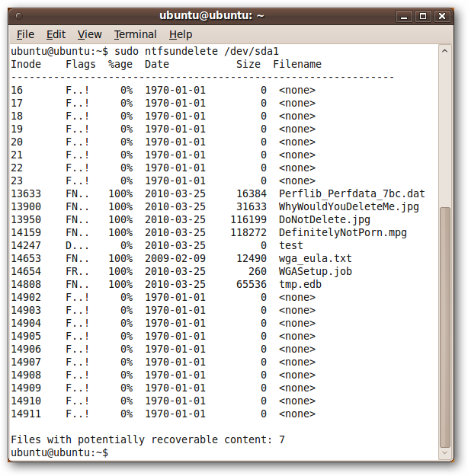Click the directory name test
The width and height of the screenshot is (468, 476).
click(x=291, y=245)
